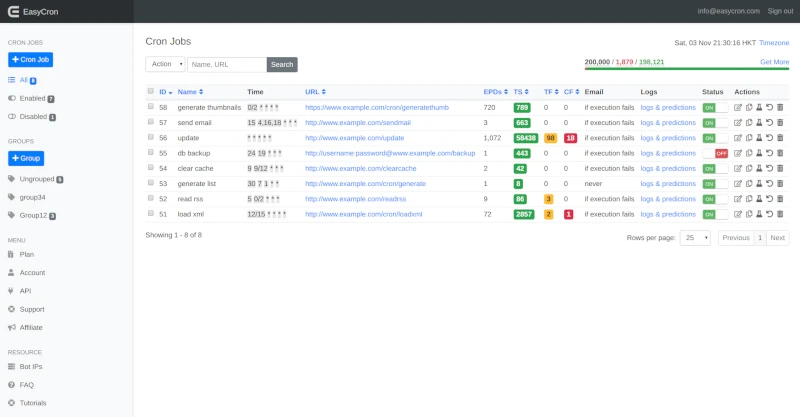The height and width of the screenshot is (417, 800).
Task: Reset the generate list job undo icon
Action: click(x=769, y=184)
